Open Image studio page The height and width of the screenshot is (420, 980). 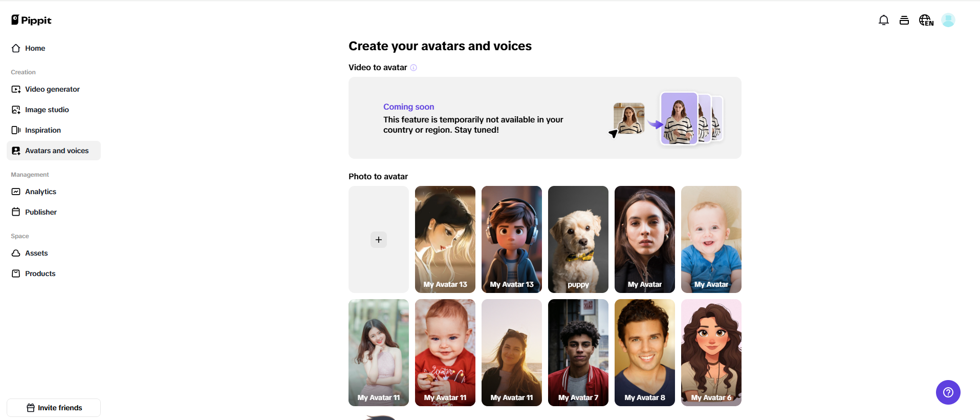pos(47,110)
